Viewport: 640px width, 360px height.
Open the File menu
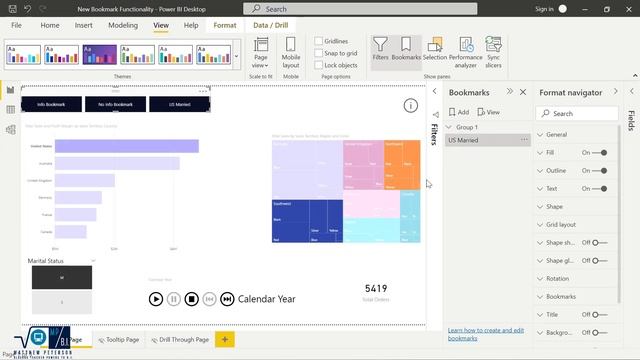click(16, 25)
